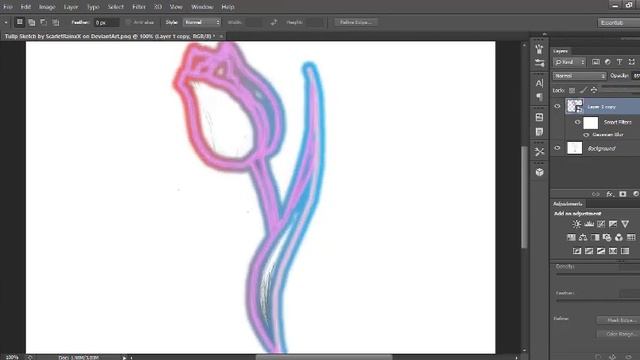
Task: Add Curves adjustment
Action: [x=601, y=224]
